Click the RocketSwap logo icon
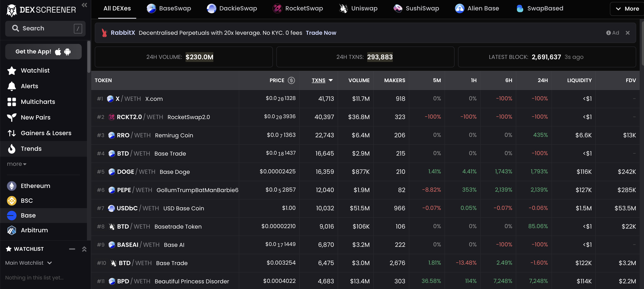This screenshot has height=289, width=644. pyautogui.click(x=277, y=8)
